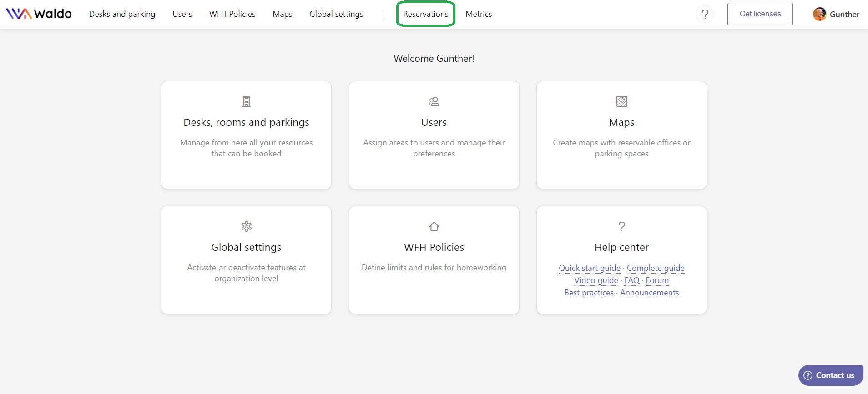Open the WFH Policies card title
This screenshot has height=394, width=868.
coord(434,247)
